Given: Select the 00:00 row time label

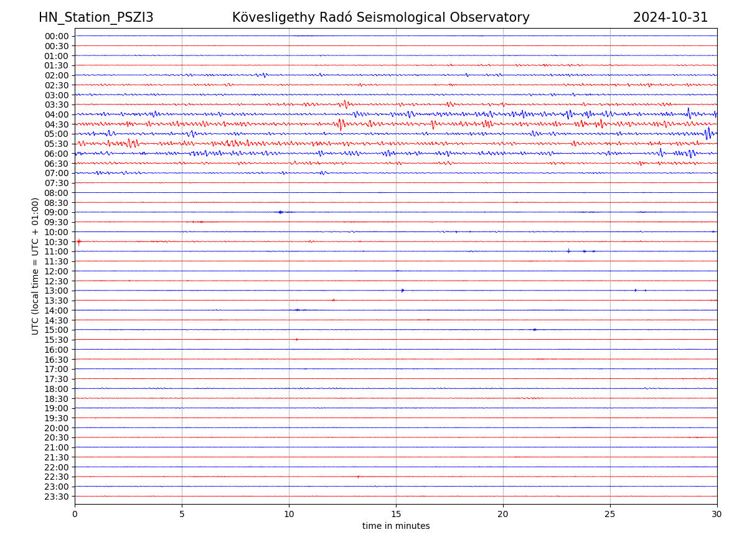Looking at the screenshot, I should pyautogui.click(x=57, y=36).
